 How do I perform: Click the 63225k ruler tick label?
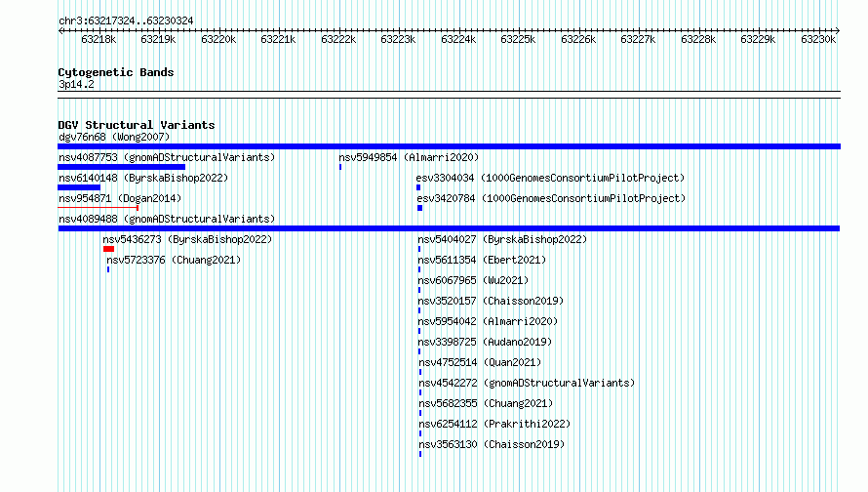pos(519,39)
